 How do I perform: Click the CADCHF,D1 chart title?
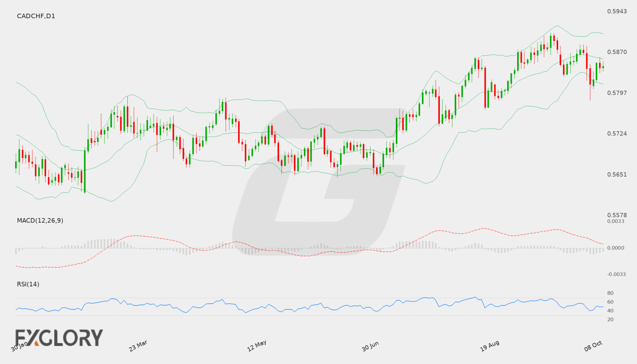[x=36, y=16]
